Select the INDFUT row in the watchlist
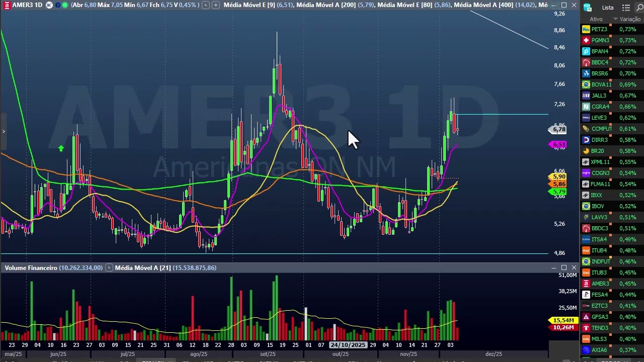Screen dimensions: 644x362 (x=612, y=261)
